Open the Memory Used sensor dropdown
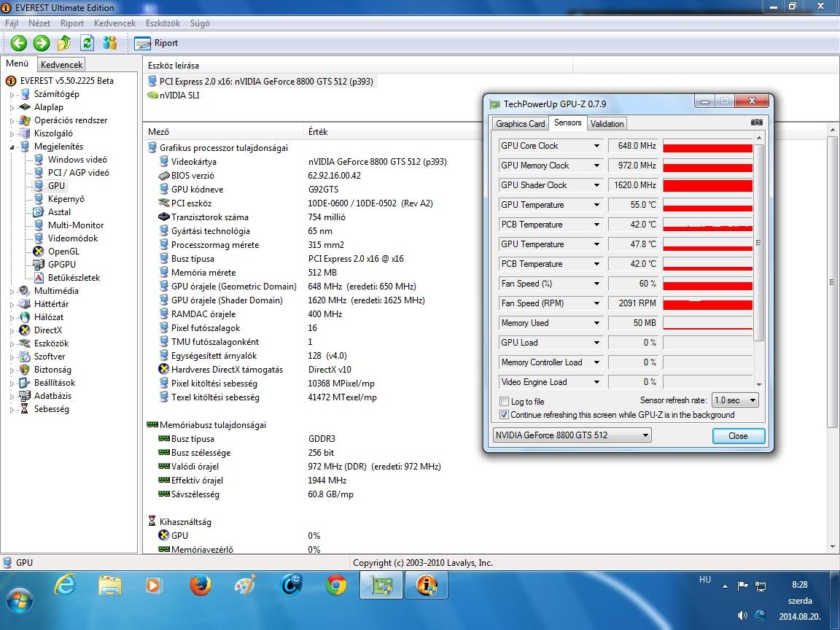The width and height of the screenshot is (840, 630). [596, 323]
